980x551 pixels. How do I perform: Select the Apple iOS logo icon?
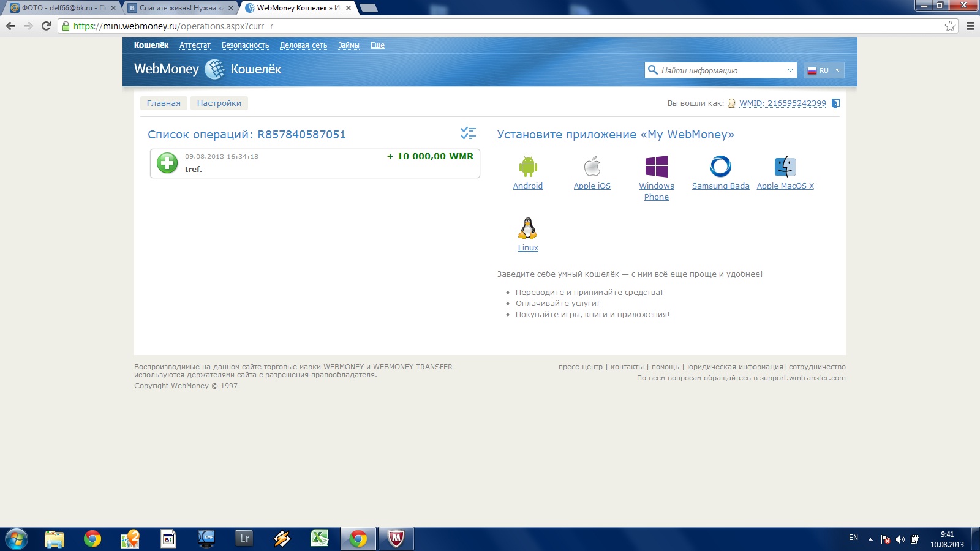point(592,167)
